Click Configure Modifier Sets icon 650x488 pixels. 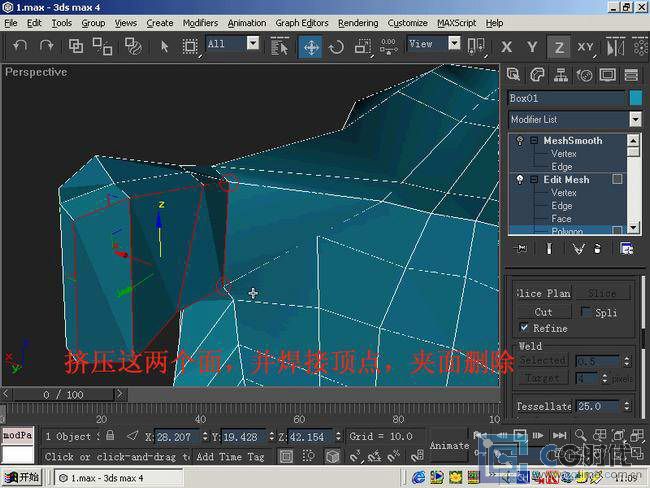click(x=626, y=248)
